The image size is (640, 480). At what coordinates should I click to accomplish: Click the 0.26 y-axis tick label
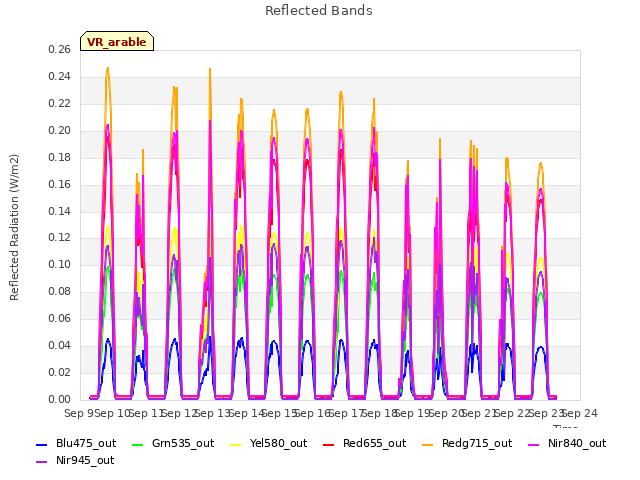click(59, 50)
